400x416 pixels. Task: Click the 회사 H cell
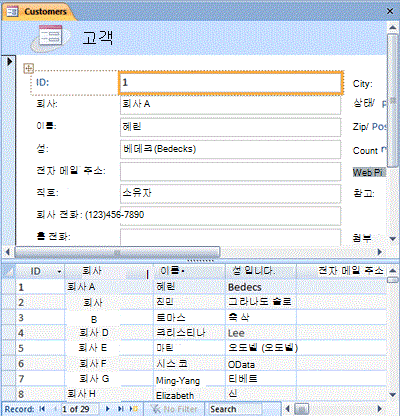[x=109, y=394]
